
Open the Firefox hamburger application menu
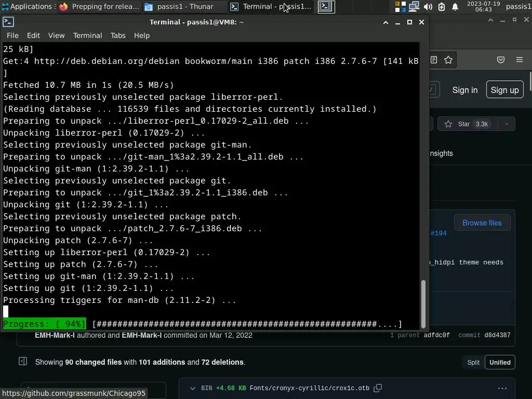[520, 60]
